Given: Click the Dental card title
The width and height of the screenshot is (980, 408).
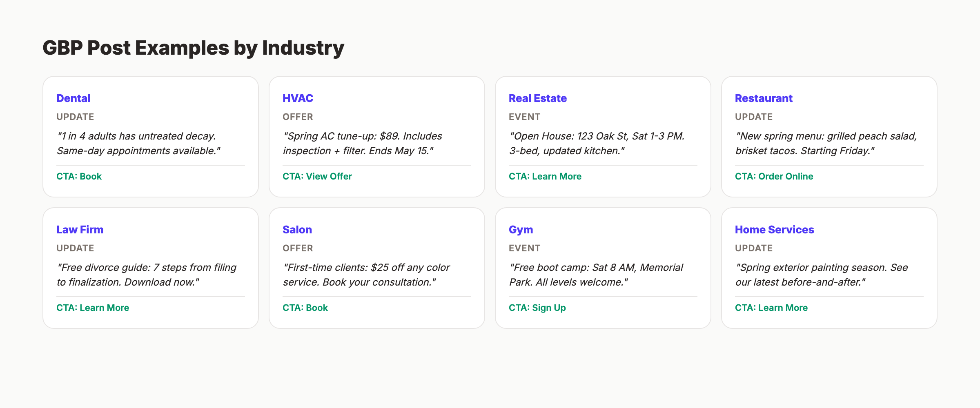Looking at the screenshot, I should tap(73, 98).
